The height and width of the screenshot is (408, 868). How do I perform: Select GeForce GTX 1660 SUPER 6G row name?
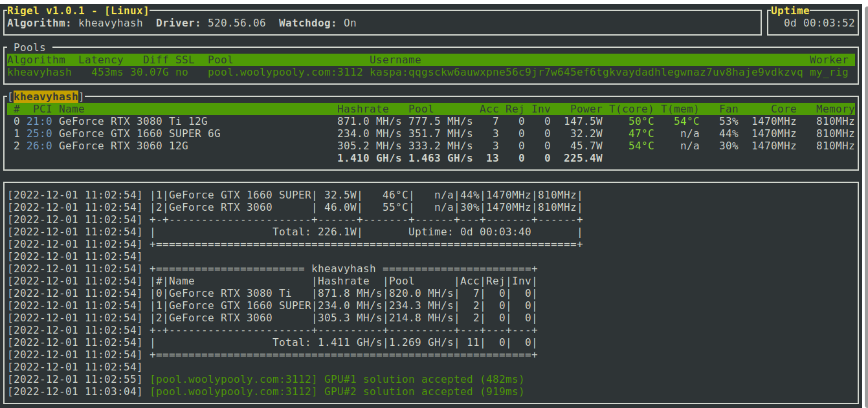(x=140, y=133)
